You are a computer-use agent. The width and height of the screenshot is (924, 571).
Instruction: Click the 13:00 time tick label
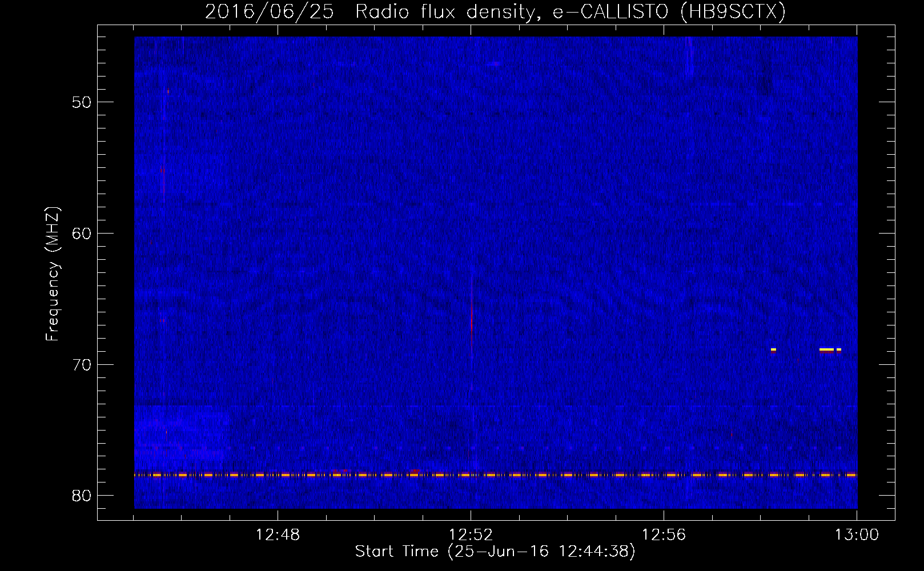point(857,535)
